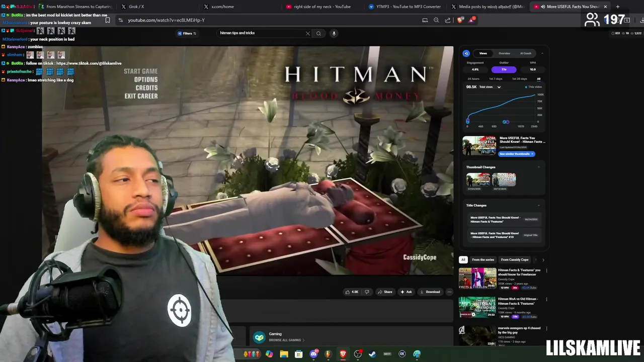Open the Filters button near search
644x362 pixels.
pos(187,33)
